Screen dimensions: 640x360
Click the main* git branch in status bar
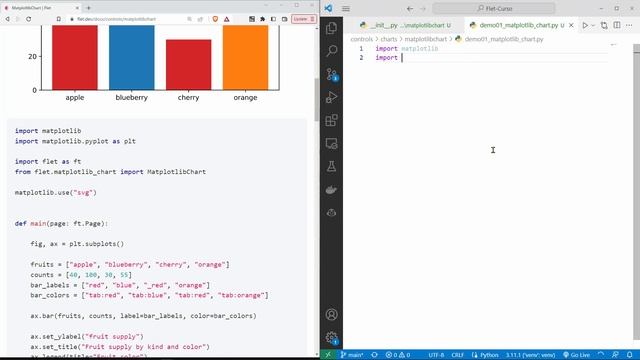coord(352,355)
